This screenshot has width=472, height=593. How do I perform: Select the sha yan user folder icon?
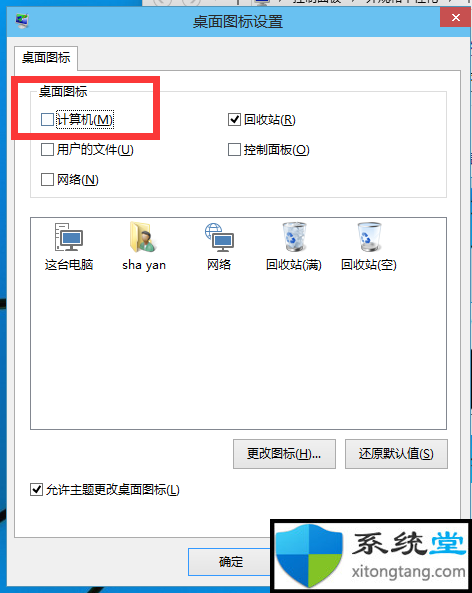click(x=144, y=246)
